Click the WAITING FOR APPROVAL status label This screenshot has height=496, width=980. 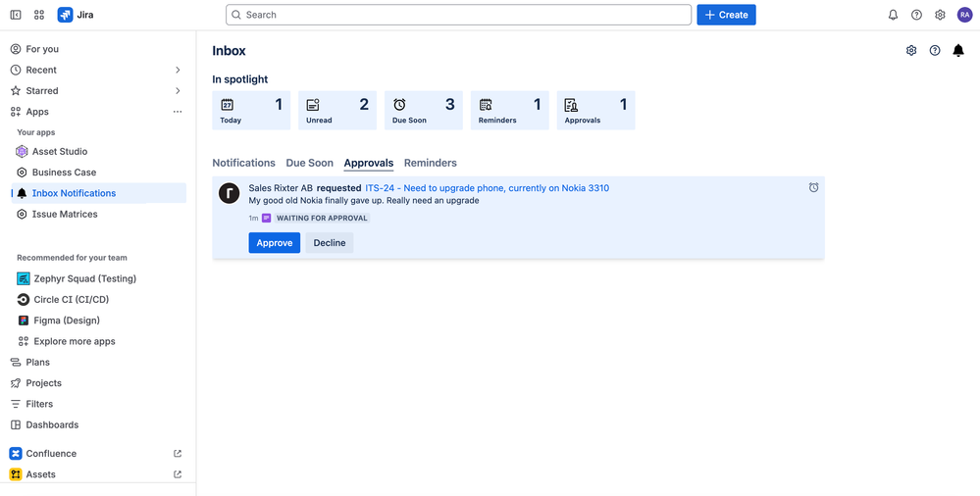[x=322, y=218]
